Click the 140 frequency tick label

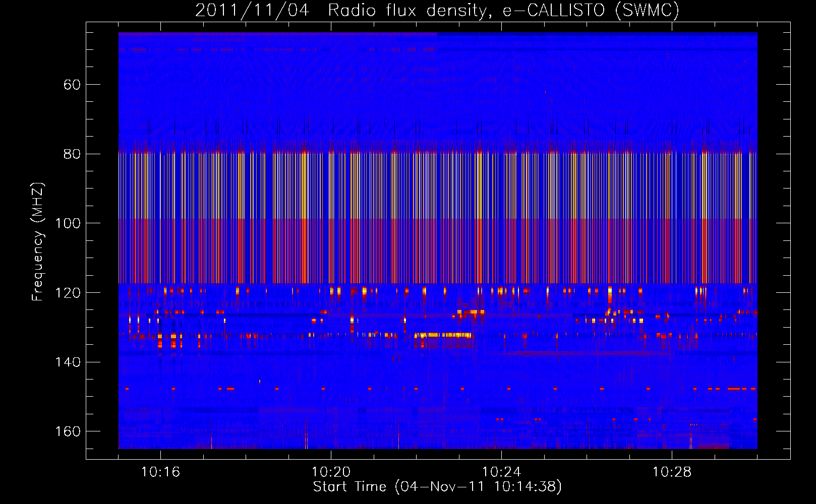[68, 362]
